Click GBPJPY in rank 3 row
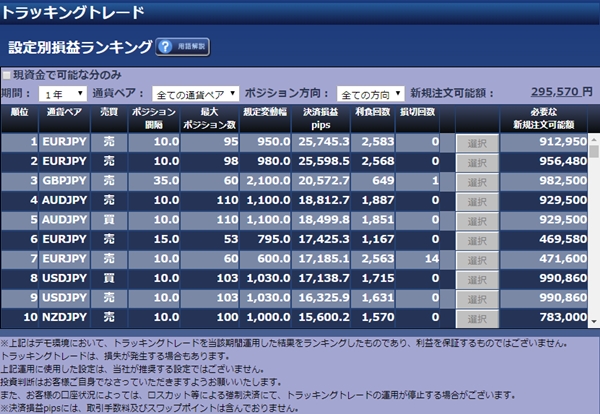The height and width of the screenshot is (414, 600). [x=64, y=181]
